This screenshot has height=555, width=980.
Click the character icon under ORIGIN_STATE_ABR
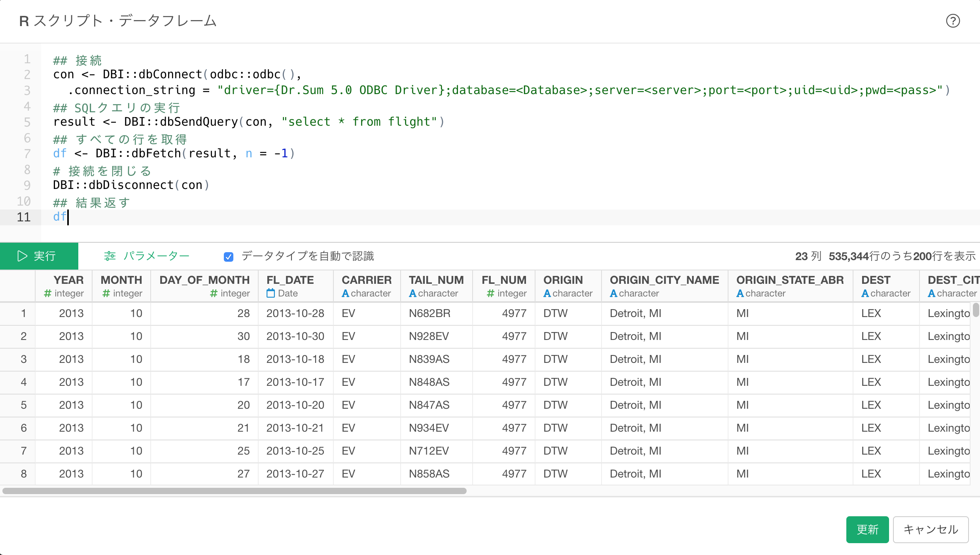tap(740, 293)
